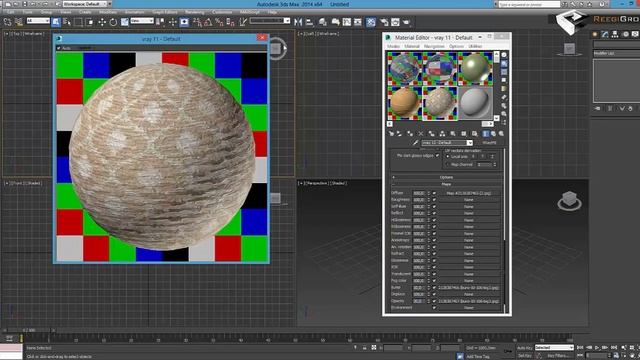Click the Opacity map file button

pyautogui.click(x=469, y=301)
